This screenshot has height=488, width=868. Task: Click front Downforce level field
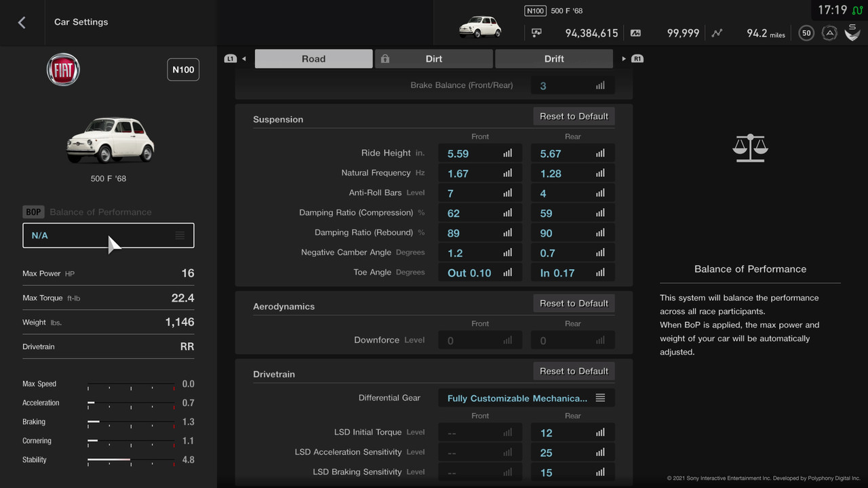(x=480, y=340)
